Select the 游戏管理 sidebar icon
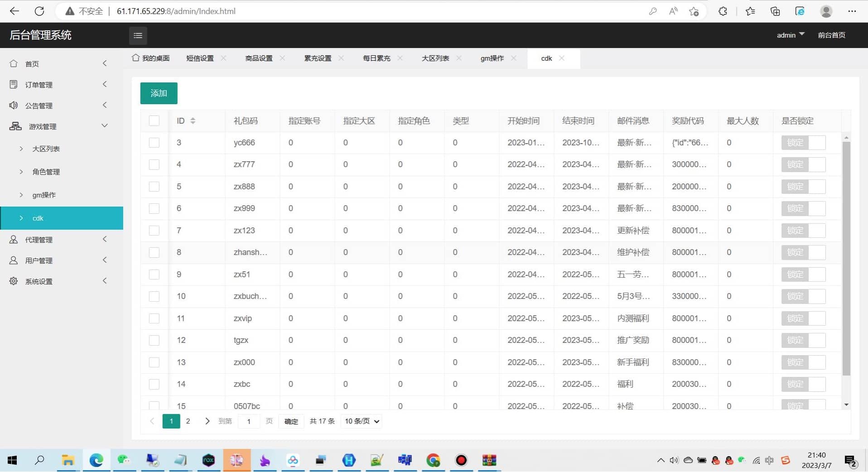868x472 pixels. click(x=13, y=126)
